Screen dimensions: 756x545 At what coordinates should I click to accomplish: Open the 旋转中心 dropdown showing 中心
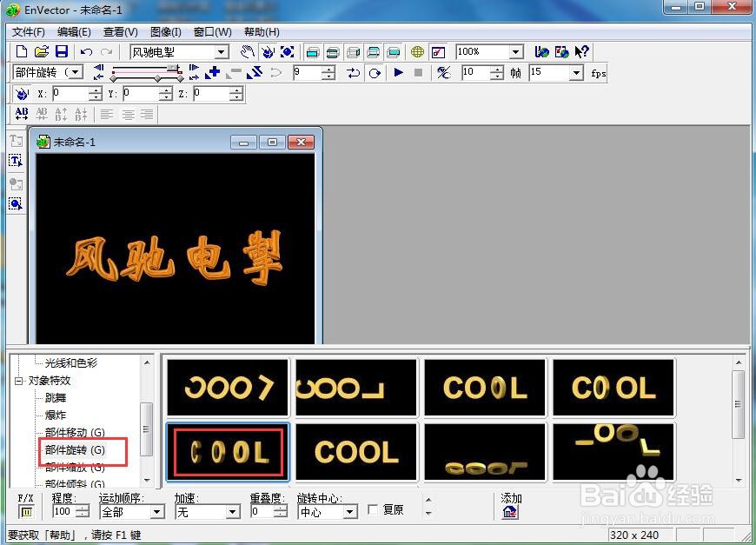[350, 512]
